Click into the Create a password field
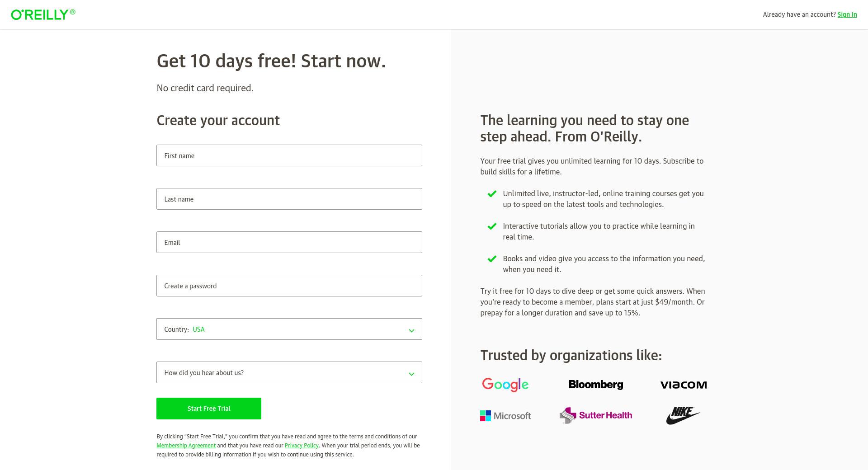The image size is (868, 470). click(x=289, y=286)
